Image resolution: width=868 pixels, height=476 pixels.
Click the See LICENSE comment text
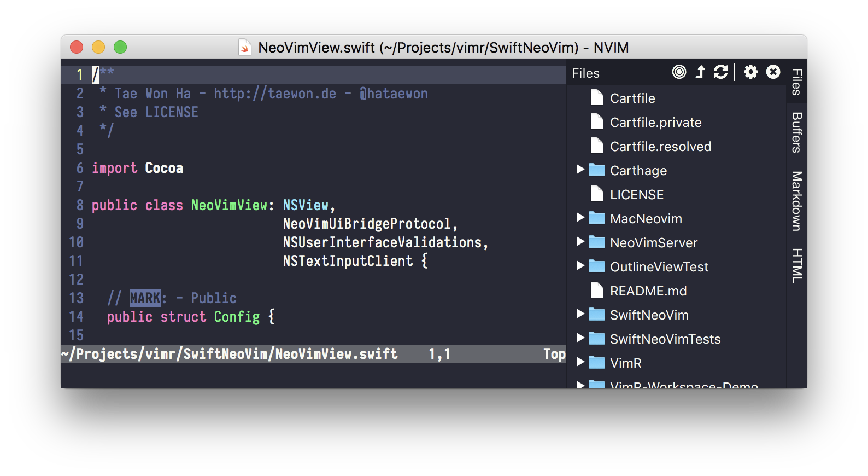(156, 112)
